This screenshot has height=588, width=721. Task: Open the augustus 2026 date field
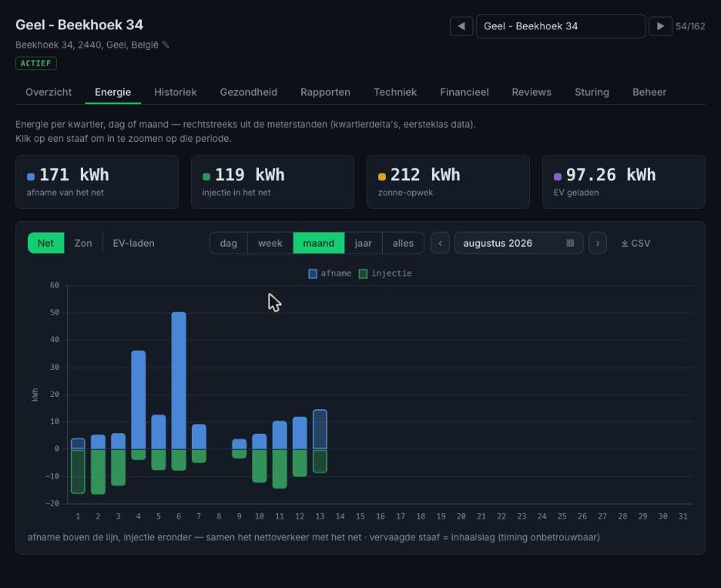tap(518, 243)
